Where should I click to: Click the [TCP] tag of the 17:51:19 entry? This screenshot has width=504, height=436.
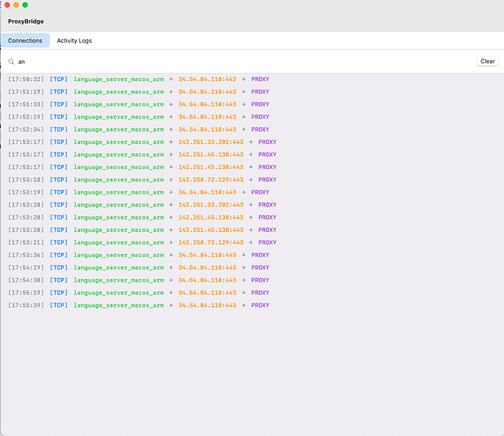click(58, 92)
